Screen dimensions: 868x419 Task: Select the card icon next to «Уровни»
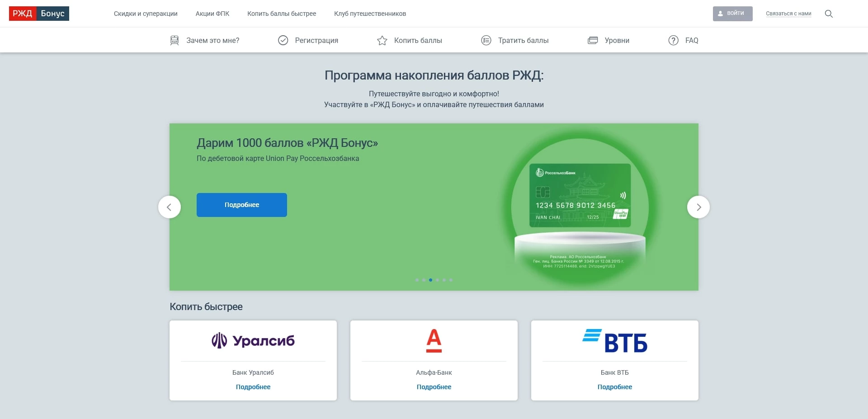pos(592,40)
